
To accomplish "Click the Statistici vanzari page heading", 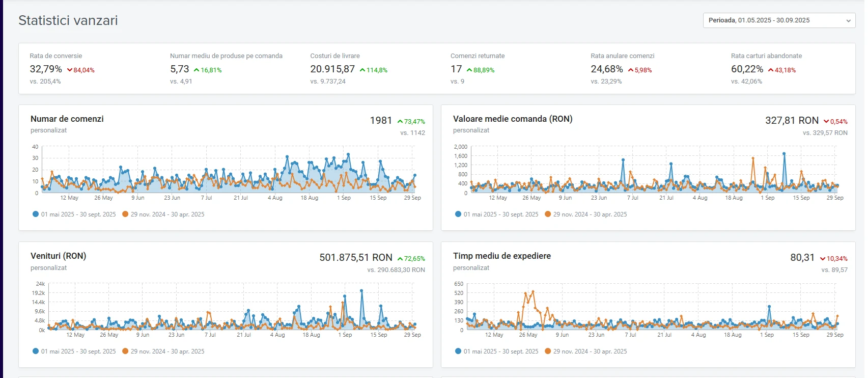I will coord(68,20).
